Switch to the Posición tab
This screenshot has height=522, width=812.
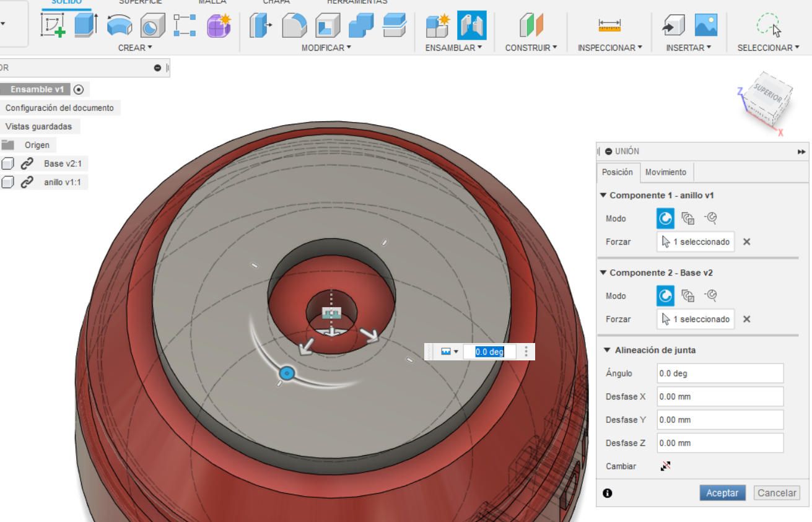click(x=618, y=172)
